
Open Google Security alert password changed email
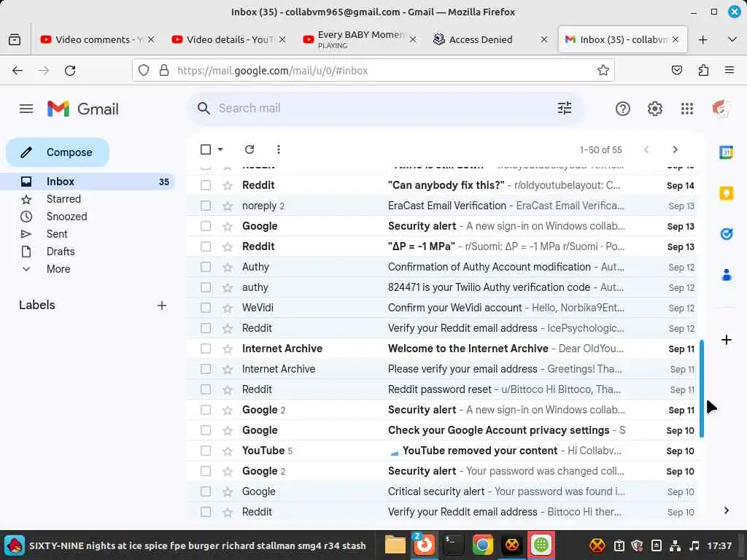tap(442, 472)
